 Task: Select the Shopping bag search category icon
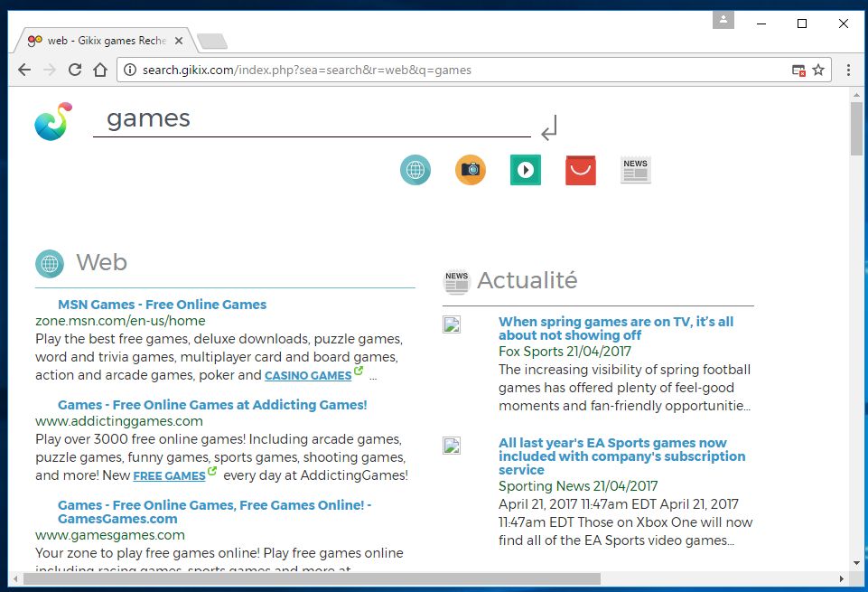pyautogui.click(x=581, y=170)
